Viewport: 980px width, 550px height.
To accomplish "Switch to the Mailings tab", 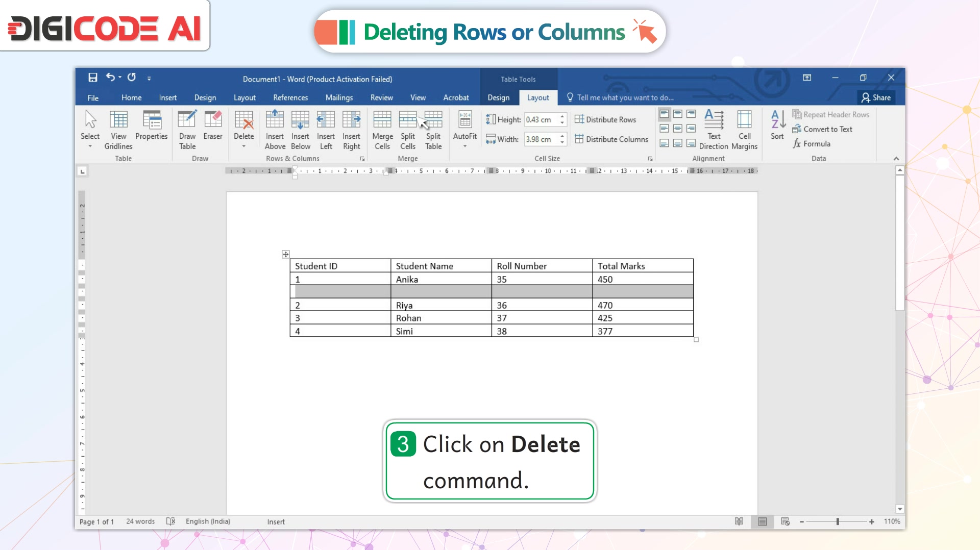I will 339,97.
